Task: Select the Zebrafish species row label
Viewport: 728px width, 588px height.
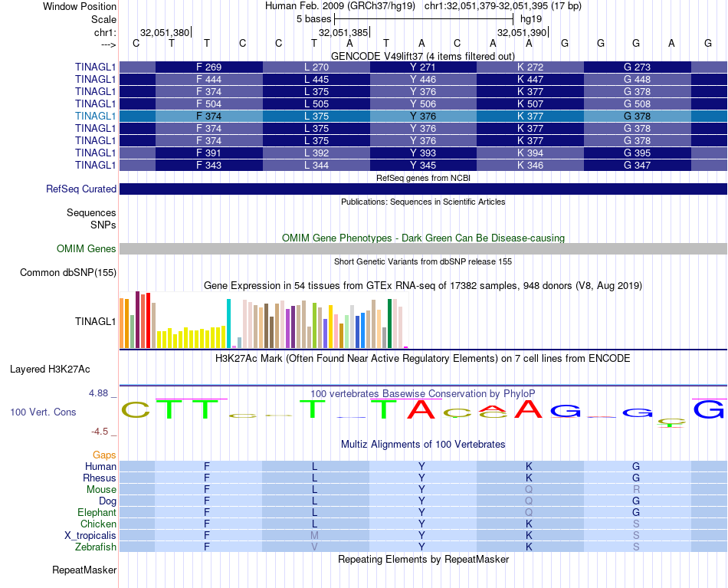Action: coord(96,547)
